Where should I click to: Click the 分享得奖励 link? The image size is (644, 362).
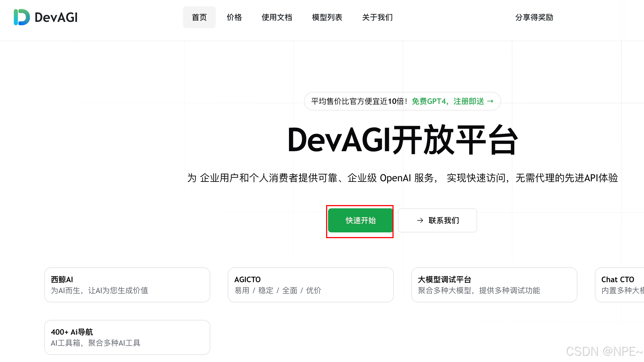[x=534, y=17]
